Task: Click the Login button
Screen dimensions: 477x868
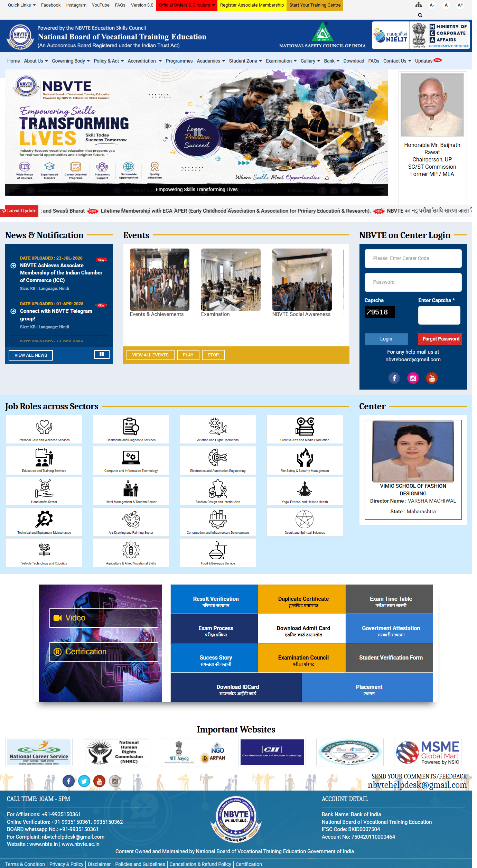Action: pos(386,339)
